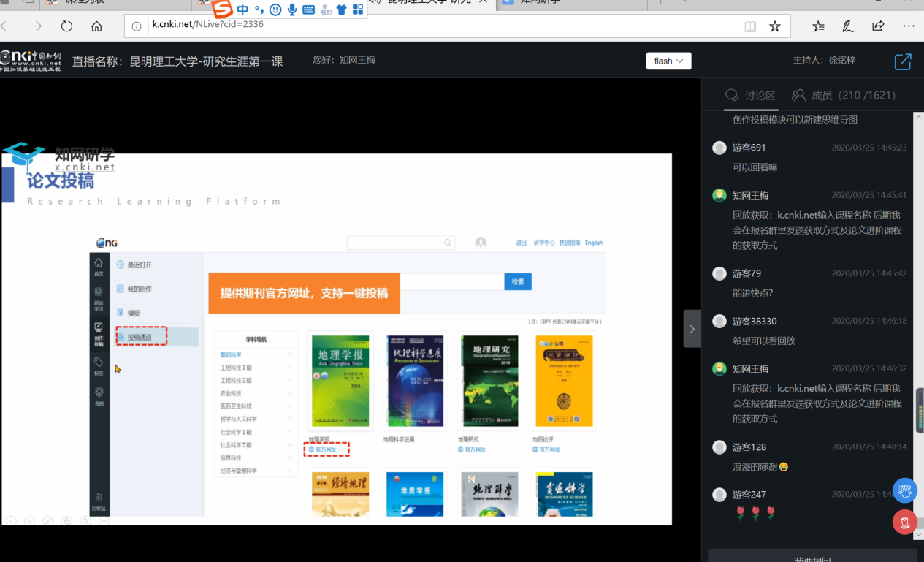The image size is (924, 562).
Task: Expand the 工程科技Ⅱ辑 subject category
Action: coord(256,381)
